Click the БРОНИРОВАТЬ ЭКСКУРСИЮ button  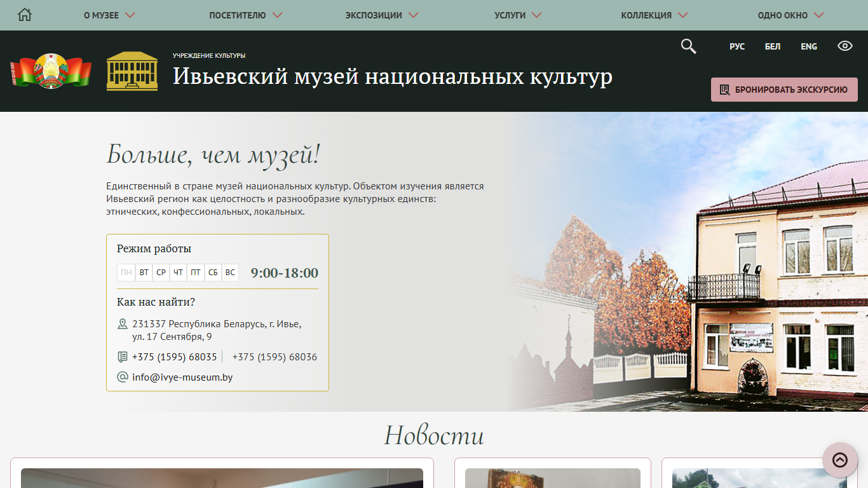tap(784, 90)
